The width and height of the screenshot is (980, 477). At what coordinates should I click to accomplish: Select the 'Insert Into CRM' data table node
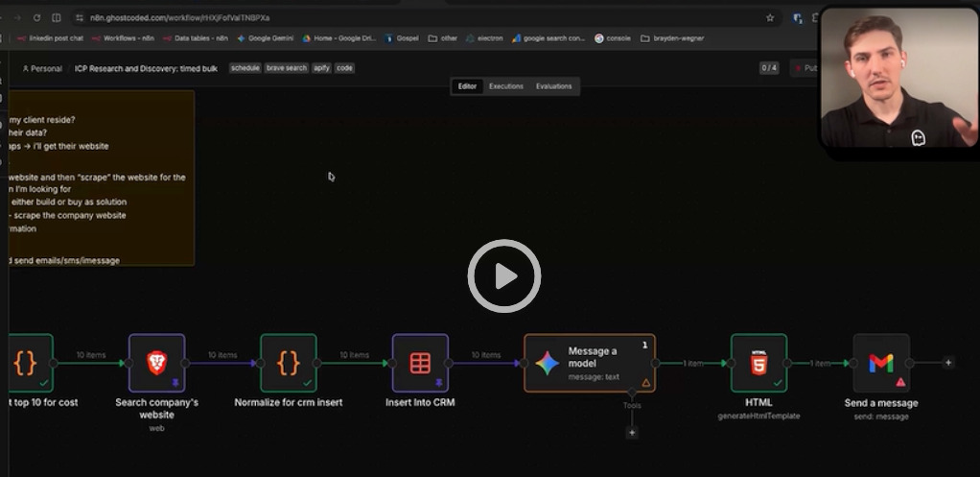coord(420,363)
